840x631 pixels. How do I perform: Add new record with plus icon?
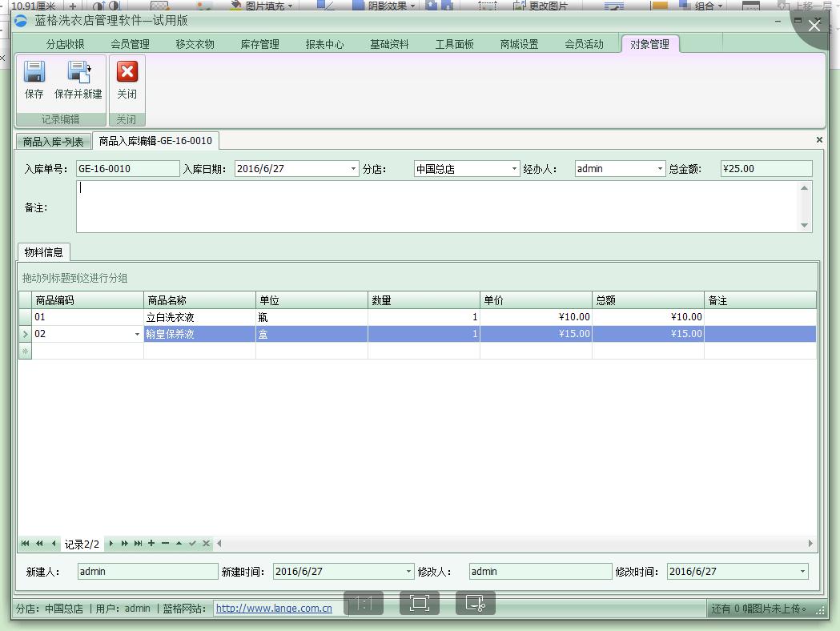151,543
